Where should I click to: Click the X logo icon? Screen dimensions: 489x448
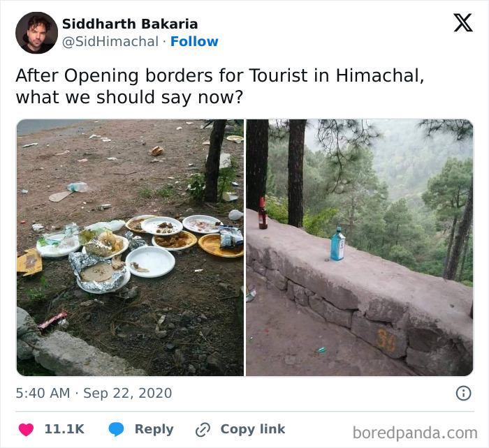[462, 24]
